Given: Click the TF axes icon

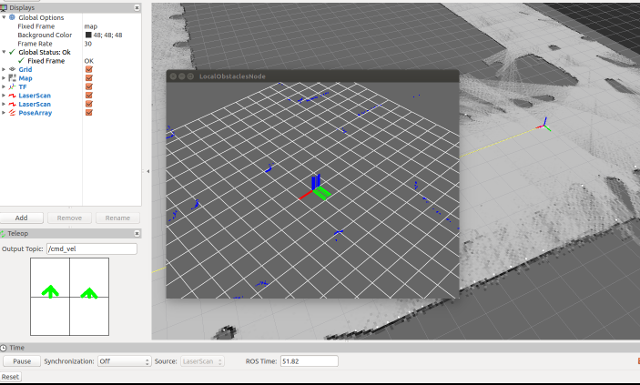Looking at the screenshot, I should coord(12,87).
